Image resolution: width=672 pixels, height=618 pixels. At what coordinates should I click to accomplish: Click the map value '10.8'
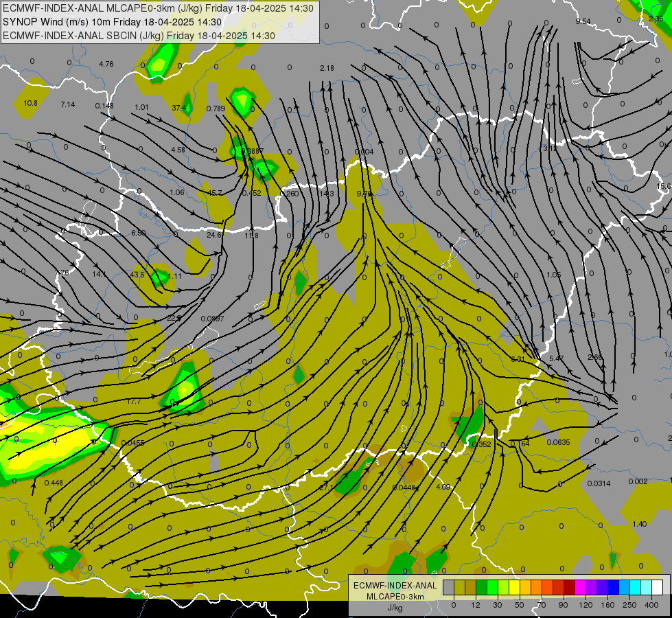tap(30, 103)
